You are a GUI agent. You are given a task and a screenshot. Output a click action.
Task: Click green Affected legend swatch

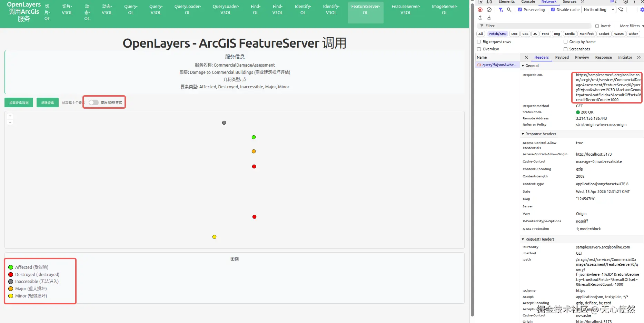[11, 267]
